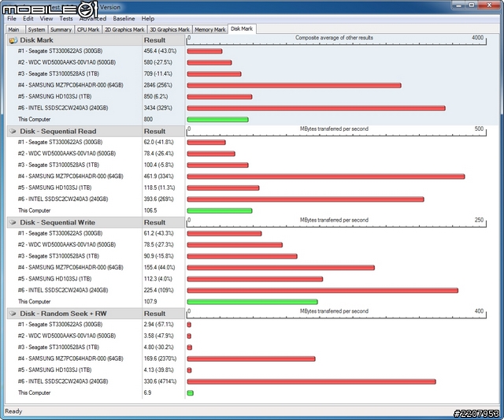The width and height of the screenshot is (504, 420).
Task: Select This Computer read value 106.5
Action: [x=150, y=210]
